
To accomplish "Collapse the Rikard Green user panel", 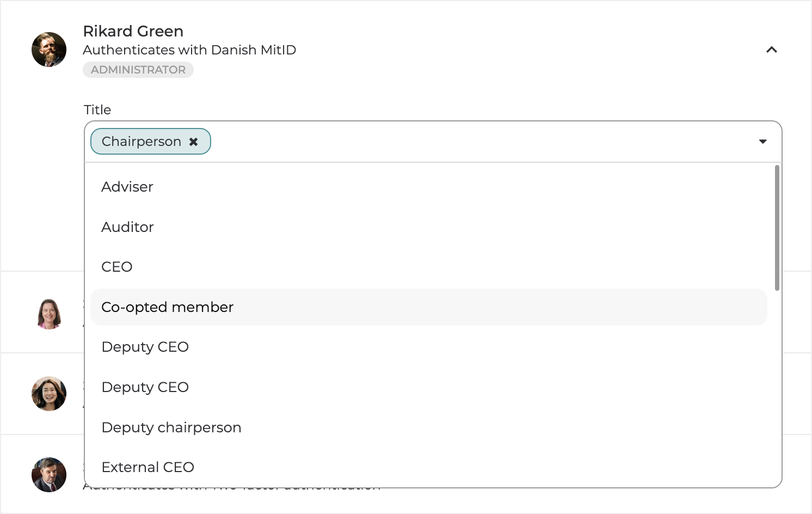I will 771,50.
